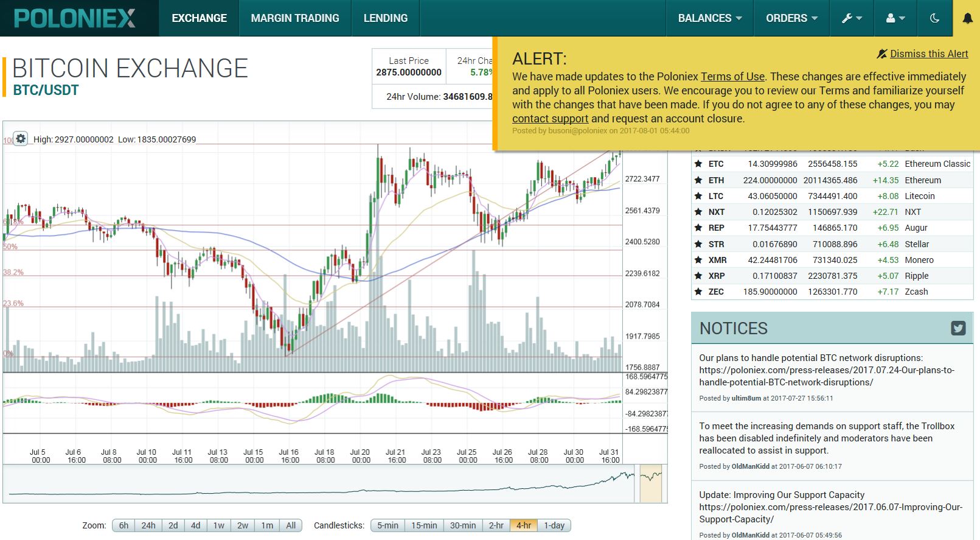Select the Stellar market name
Screen dimensions: 980x540
coord(917,244)
